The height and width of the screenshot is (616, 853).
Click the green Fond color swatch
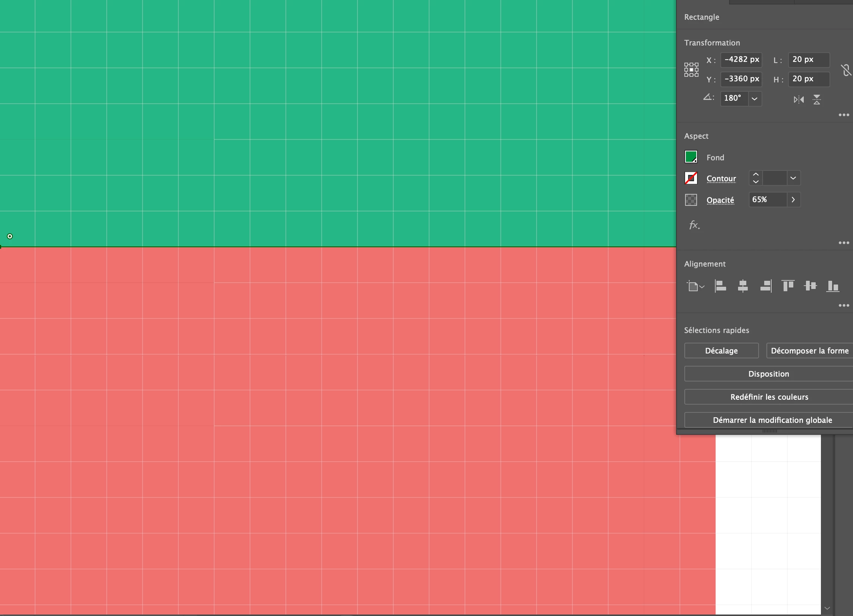coord(691,157)
